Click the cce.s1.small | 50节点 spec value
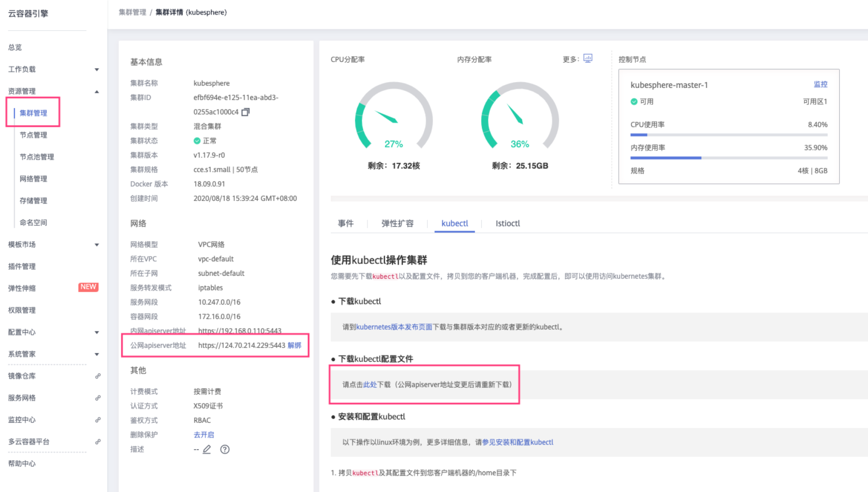The height and width of the screenshot is (492, 868). coord(225,170)
